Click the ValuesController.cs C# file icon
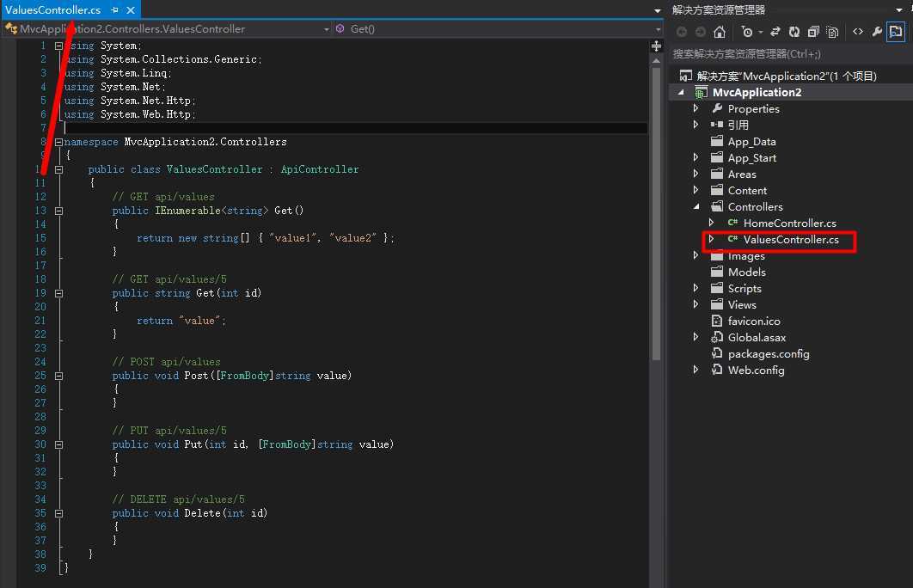 coord(732,239)
